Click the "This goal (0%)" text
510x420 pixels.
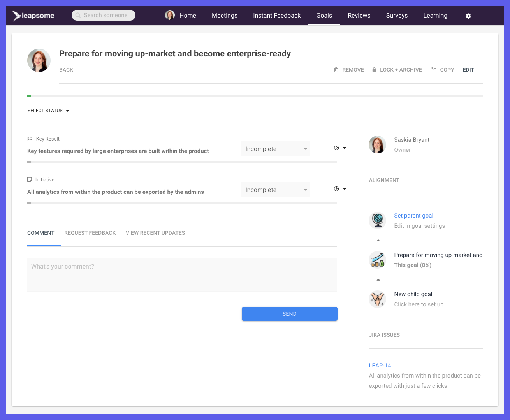(x=413, y=265)
